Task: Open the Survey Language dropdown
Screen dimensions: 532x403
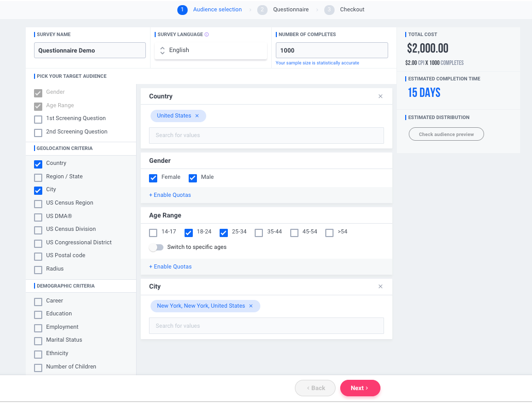Action: point(211,51)
